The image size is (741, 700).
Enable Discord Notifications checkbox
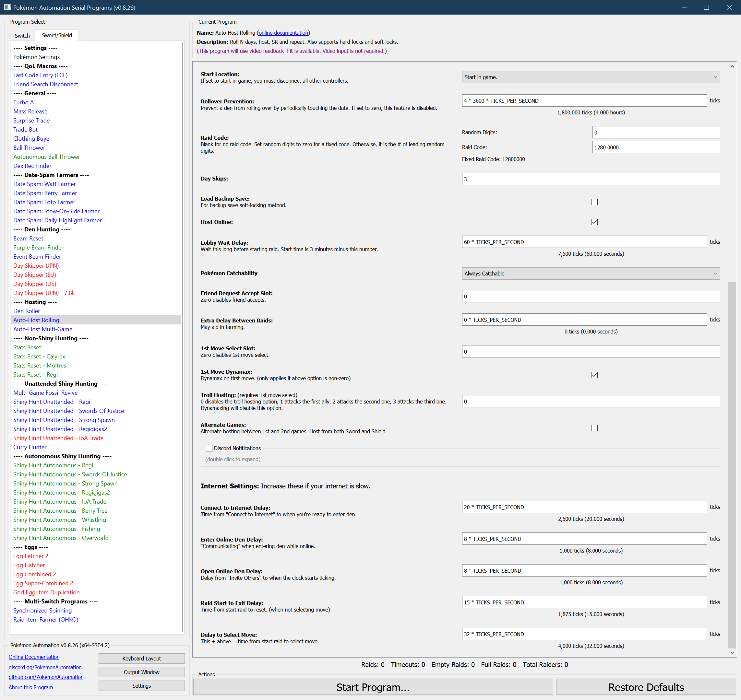pos(209,448)
